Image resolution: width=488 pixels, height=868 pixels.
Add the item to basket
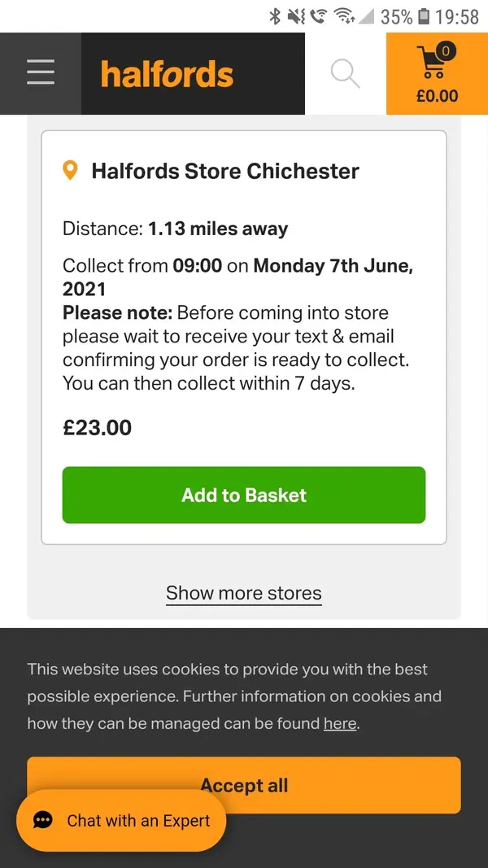pos(243,495)
